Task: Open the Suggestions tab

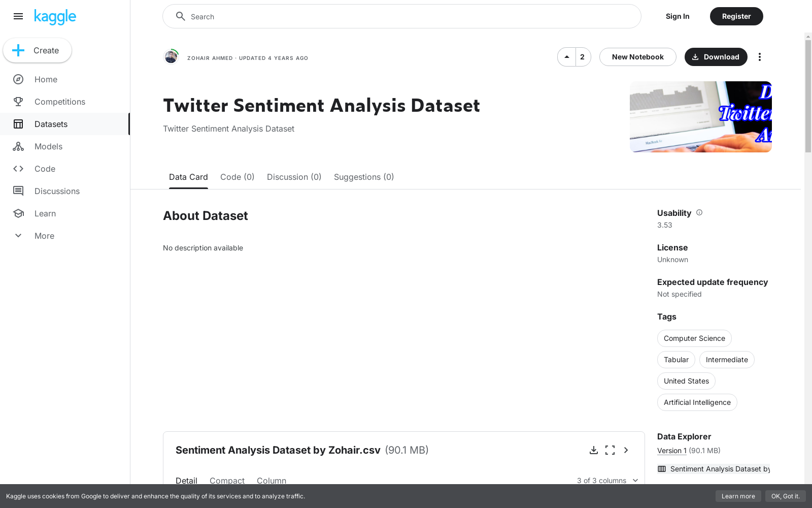Action: pos(364,177)
